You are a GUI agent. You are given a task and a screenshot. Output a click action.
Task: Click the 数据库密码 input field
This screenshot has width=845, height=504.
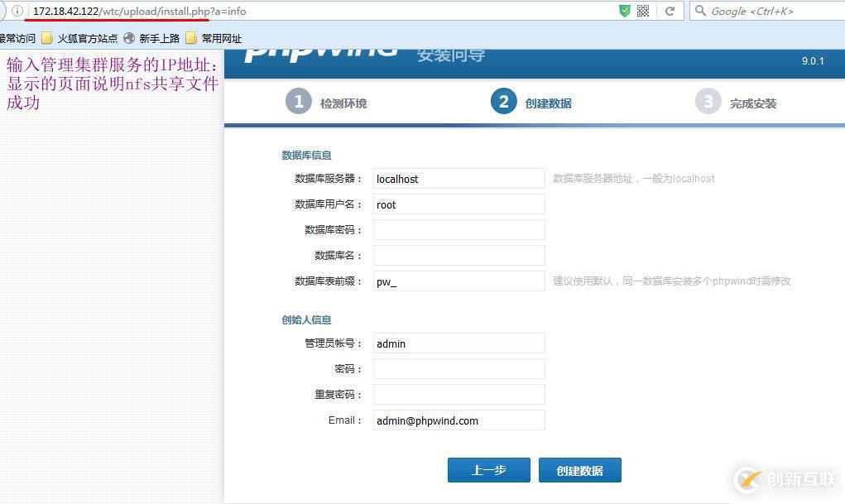459,229
